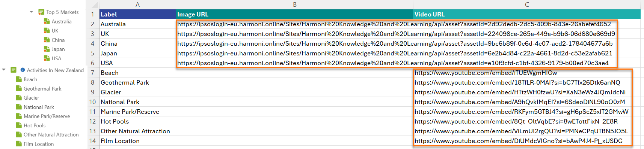The width and height of the screenshot is (644, 149).
Task: Click the Image URL header cell
Action: 294,14
